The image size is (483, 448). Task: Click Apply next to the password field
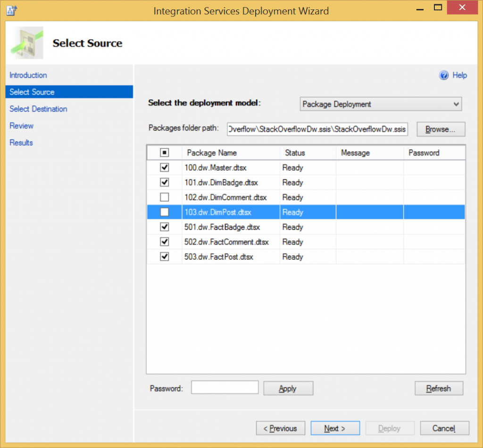click(x=288, y=388)
